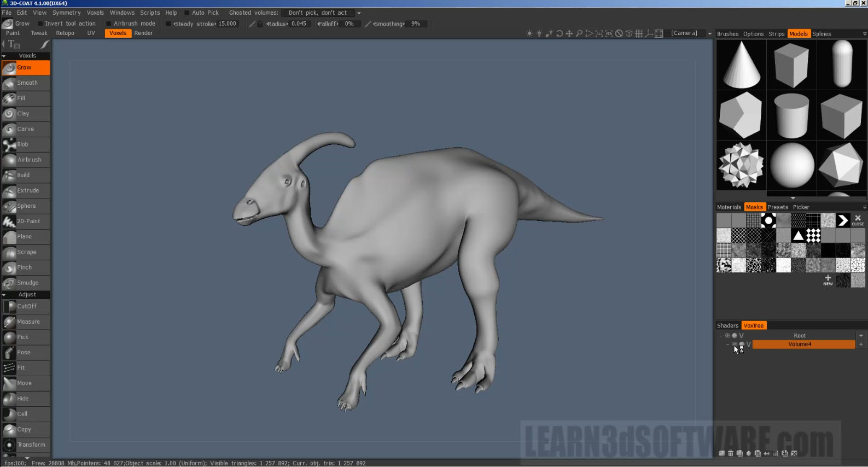Open the Voxels menu in menu bar

pos(95,13)
